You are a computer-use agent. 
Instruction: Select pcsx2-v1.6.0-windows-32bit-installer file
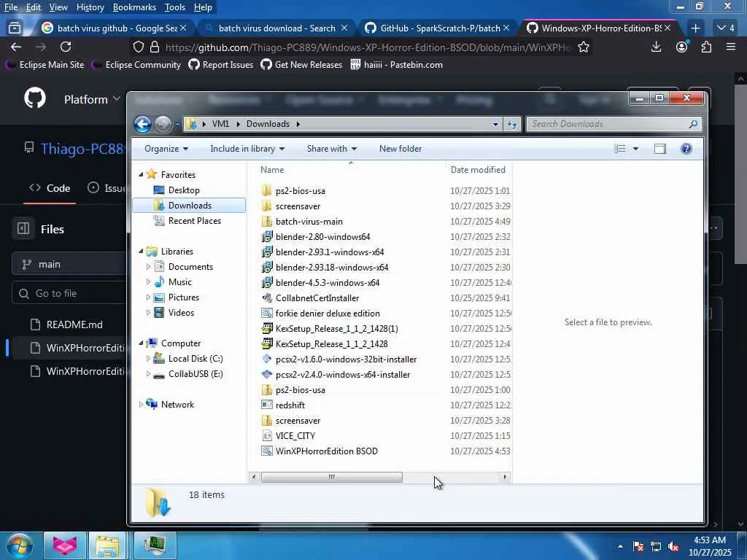(x=346, y=359)
